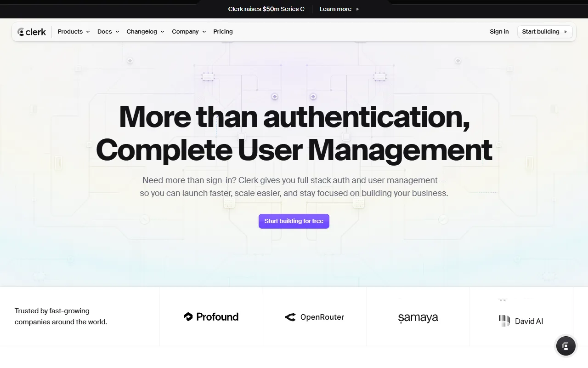The width and height of the screenshot is (588, 368).
Task: Click Start building for free button
Action: click(x=294, y=221)
